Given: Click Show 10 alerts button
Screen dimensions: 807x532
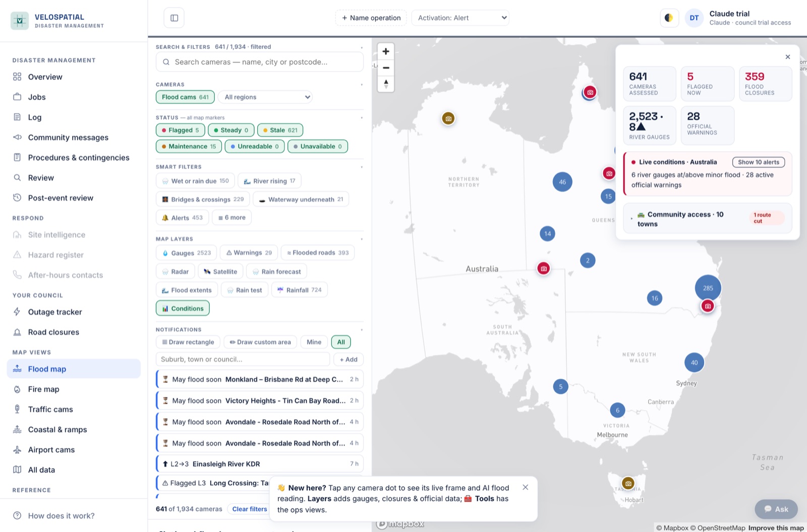Looking at the screenshot, I should [x=759, y=162].
